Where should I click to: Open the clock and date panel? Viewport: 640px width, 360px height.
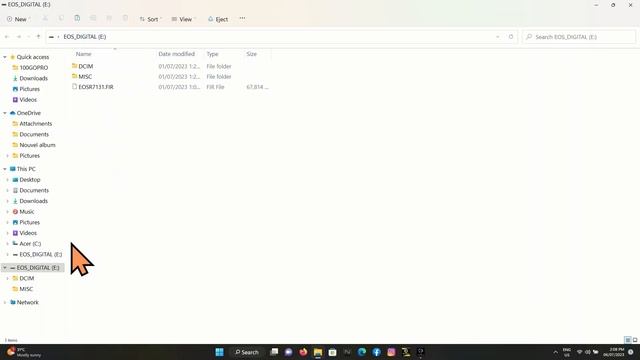tap(614, 352)
